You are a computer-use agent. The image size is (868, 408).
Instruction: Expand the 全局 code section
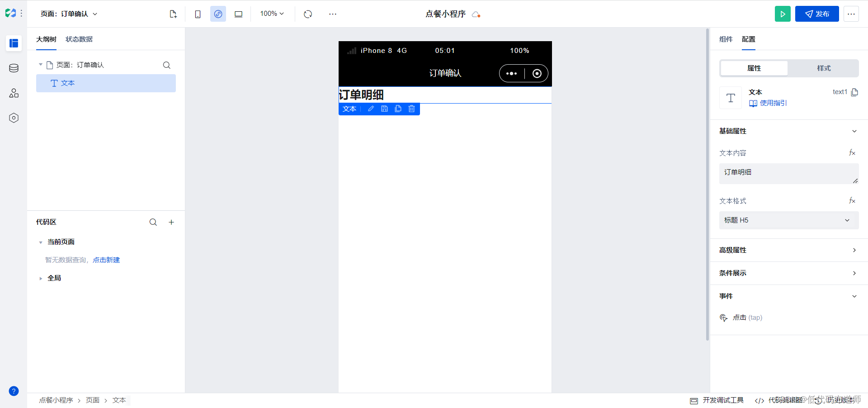(x=41, y=279)
